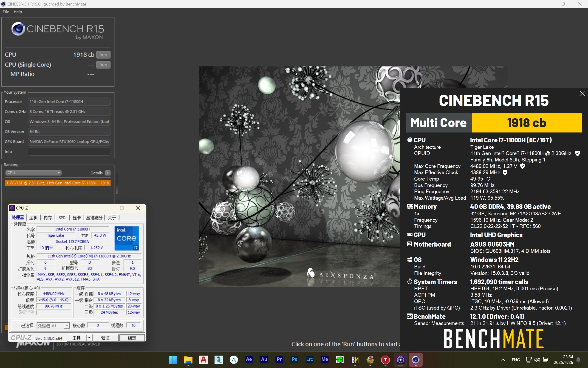
Task: Switch to 显卡 tab in CPU-Z
Action: click(x=76, y=218)
